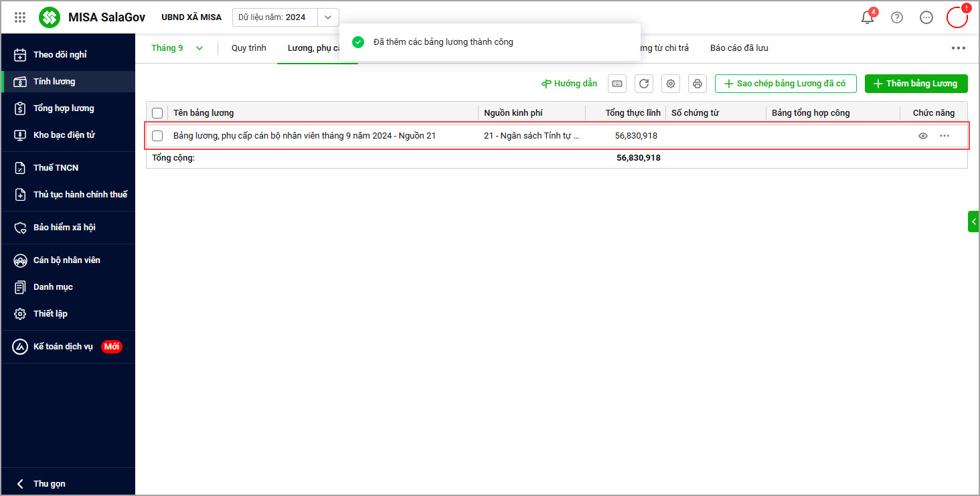The image size is (980, 496).
Task: Open the chat messages bubble icon
Action: click(926, 17)
